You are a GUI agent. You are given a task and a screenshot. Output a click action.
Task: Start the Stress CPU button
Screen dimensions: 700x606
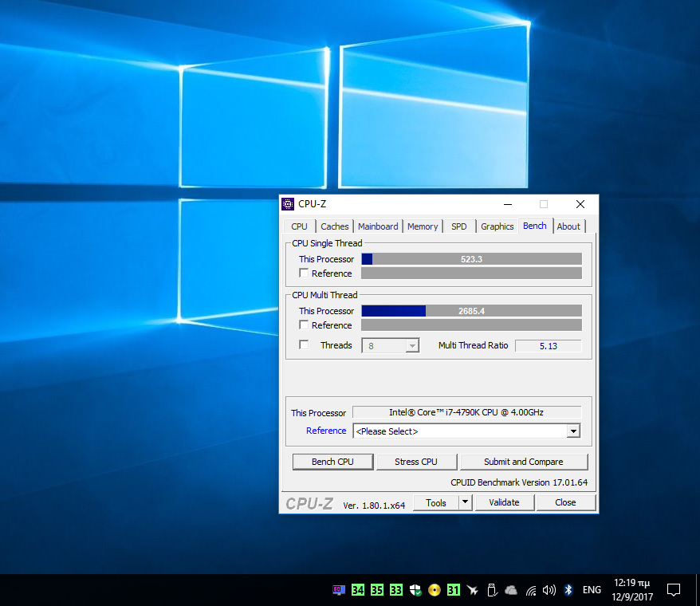[416, 462]
